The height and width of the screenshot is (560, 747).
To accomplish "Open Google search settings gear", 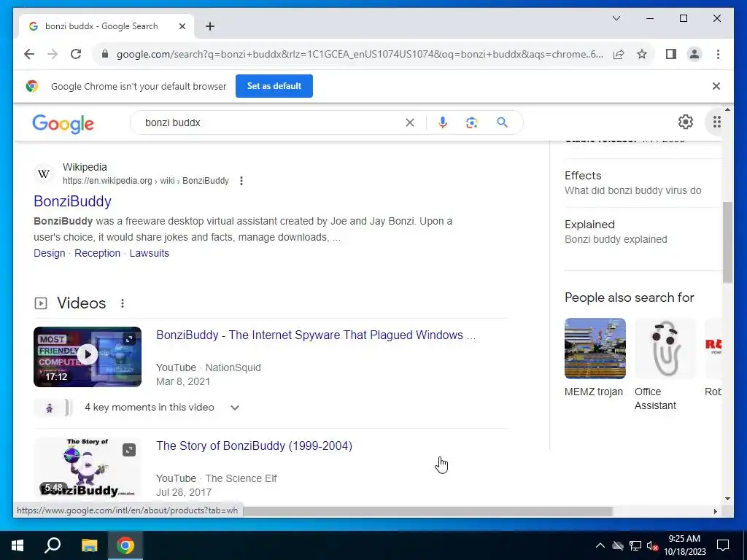I will [686, 122].
